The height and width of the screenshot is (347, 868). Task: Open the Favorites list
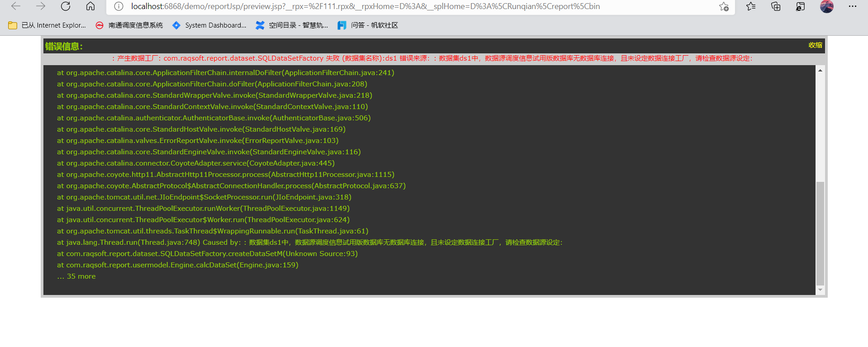coord(751,6)
